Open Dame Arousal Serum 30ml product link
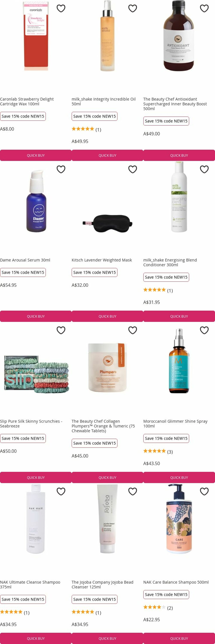The height and width of the screenshot is (644, 215). tap(25, 260)
